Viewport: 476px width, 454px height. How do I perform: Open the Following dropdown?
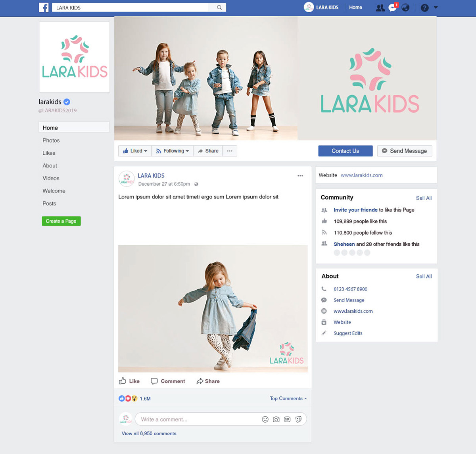[x=172, y=151]
